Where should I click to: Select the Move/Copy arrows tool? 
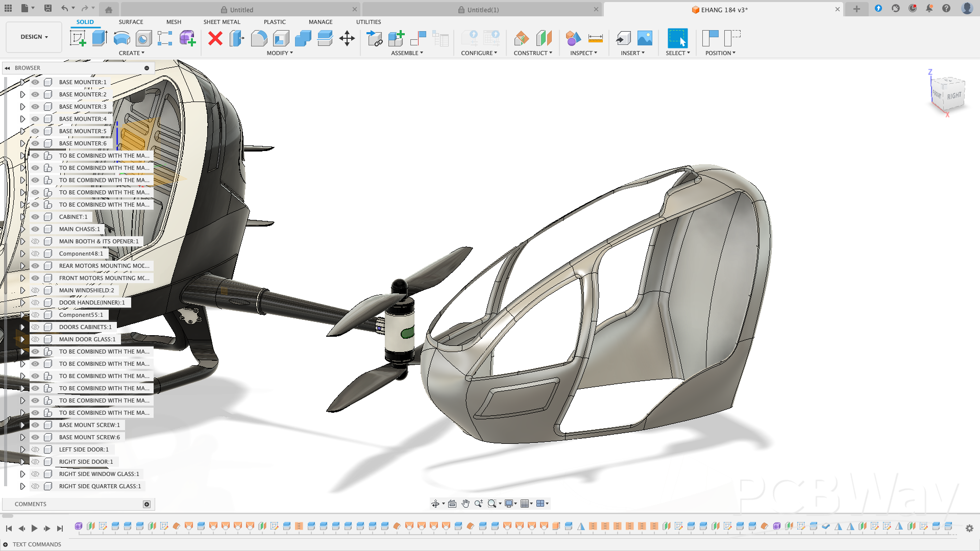pos(347,38)
